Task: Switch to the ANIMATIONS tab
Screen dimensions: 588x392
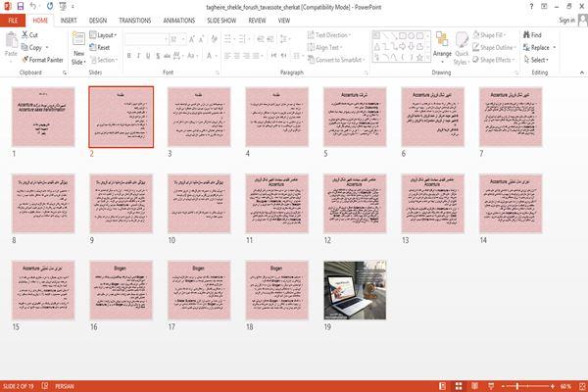Action: pyautogui.click(x=179, y=21)
